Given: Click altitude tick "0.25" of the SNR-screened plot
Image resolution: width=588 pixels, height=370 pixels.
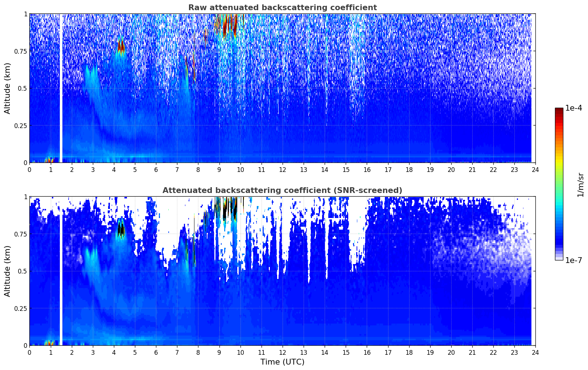Looking at the screenshot, I should pos(20,308).
